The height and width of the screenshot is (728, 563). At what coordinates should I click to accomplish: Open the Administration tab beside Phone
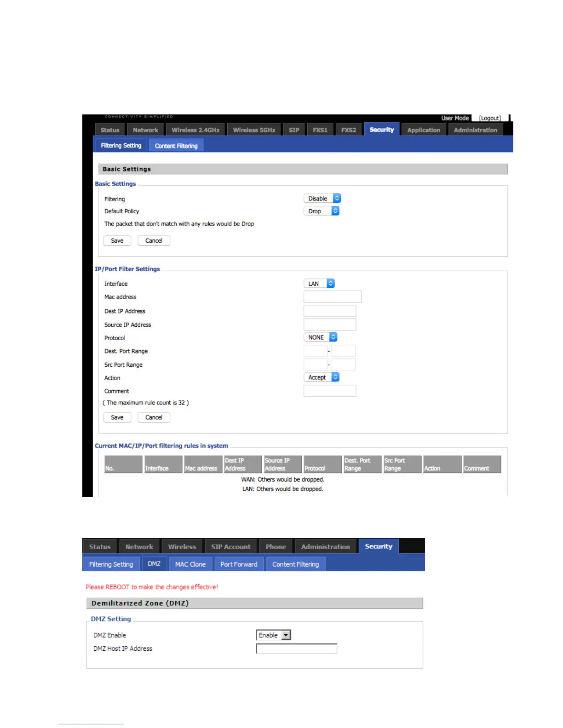click(x=326, y=546)
